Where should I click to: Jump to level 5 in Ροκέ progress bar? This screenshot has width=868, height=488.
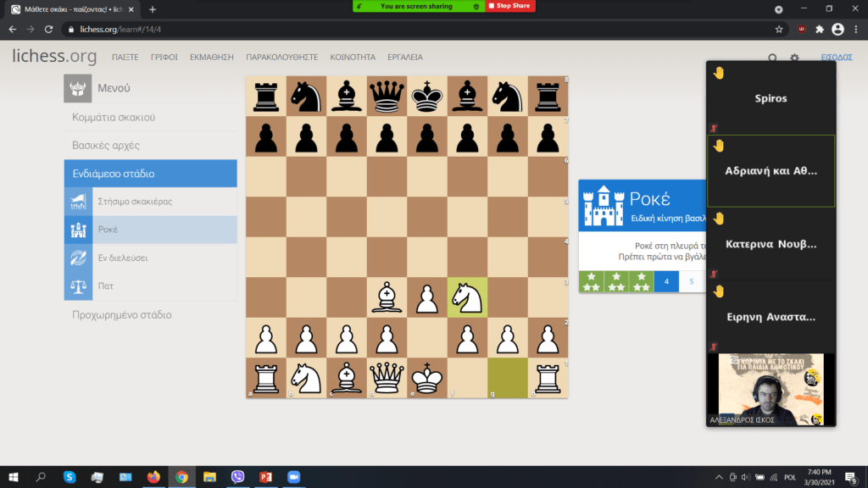[x=691, y=281]
